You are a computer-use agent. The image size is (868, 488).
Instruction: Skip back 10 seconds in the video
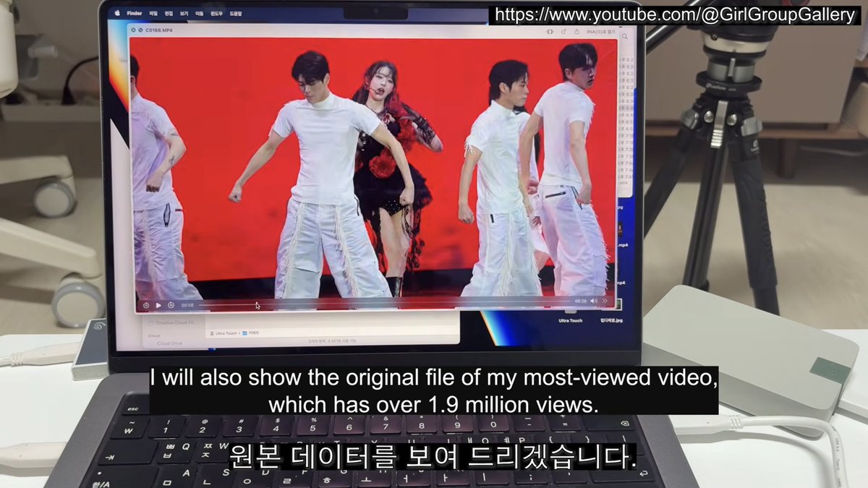(146, 306)
